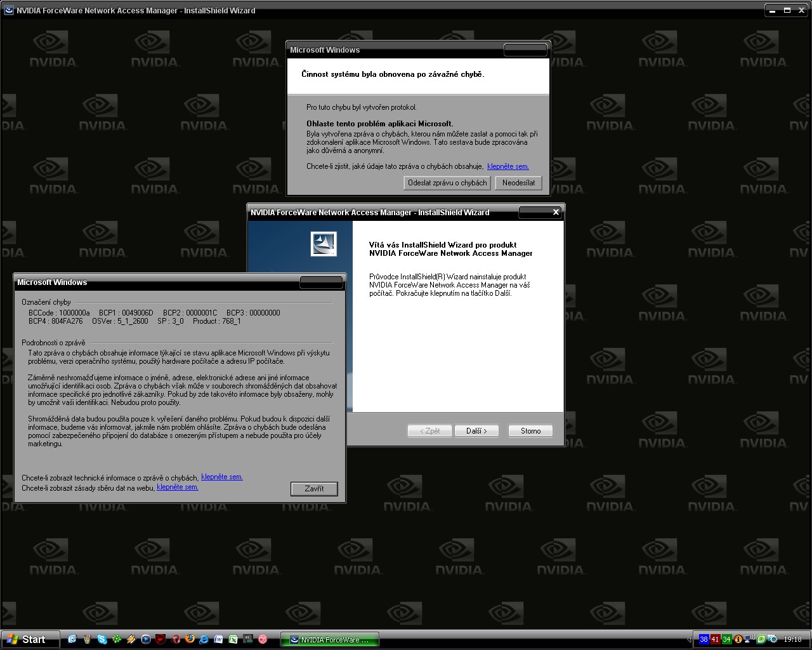Click Další to continue the InstallShield wizard
Viewport: 812px width, 650px height.
tap(476, 431)
